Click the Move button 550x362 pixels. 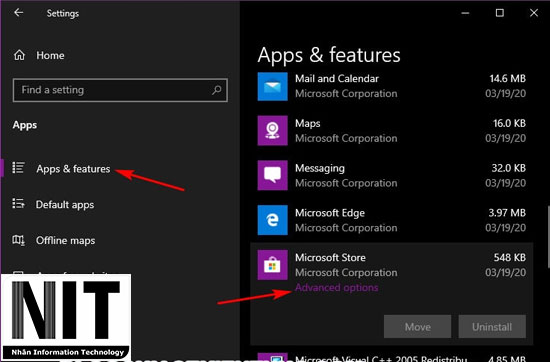tap(417, 327)
